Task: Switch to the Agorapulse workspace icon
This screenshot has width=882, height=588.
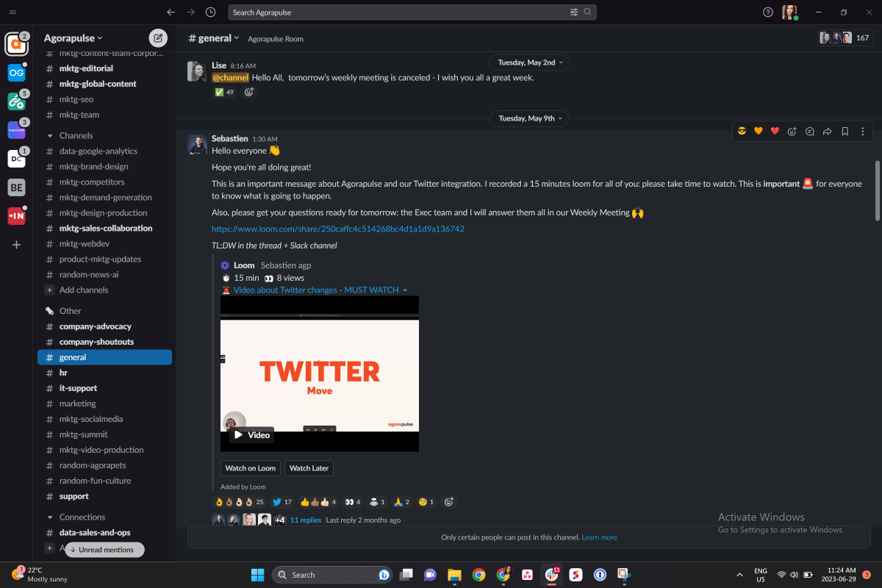Action: click(x=16, y=44)
